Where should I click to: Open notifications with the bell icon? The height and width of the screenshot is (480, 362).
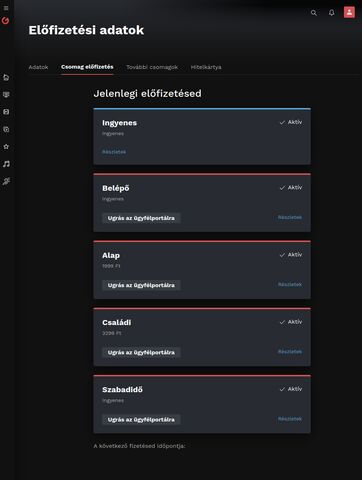coord(331,13)
